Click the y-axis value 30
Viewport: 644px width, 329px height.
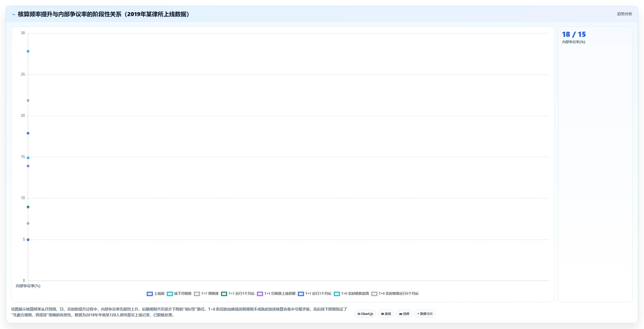coord(23,33)
